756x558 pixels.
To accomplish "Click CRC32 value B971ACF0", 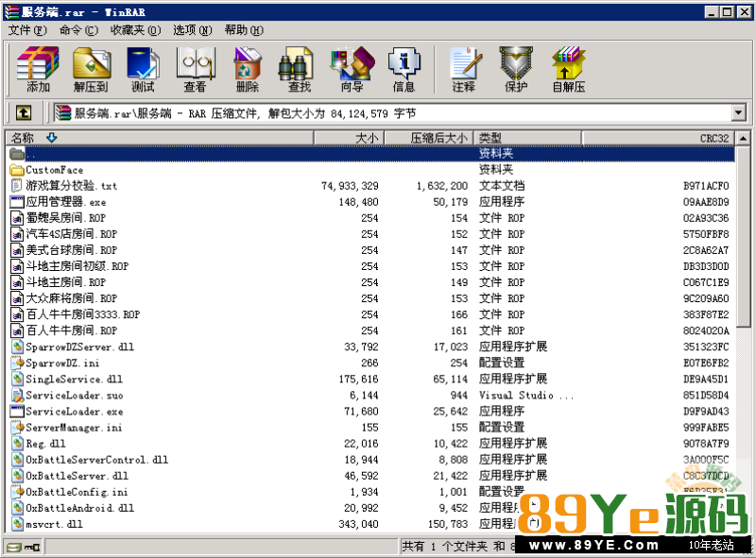I will [706, 186].
